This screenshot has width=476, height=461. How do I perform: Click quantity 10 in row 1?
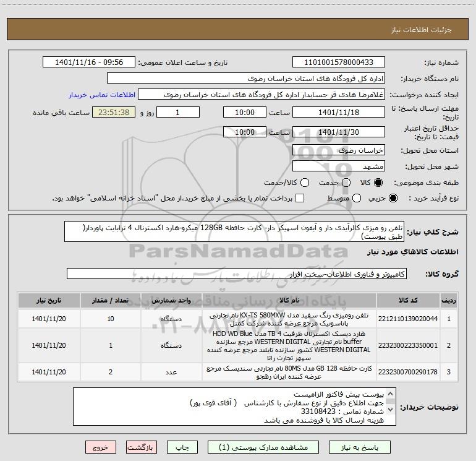pyautogui.click(x=111, y=319)
